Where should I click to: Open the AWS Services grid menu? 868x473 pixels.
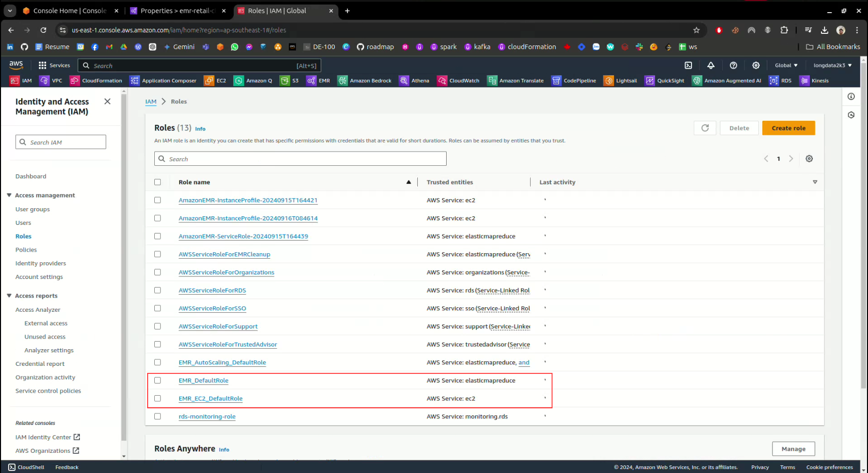click(x=54, y=65)
